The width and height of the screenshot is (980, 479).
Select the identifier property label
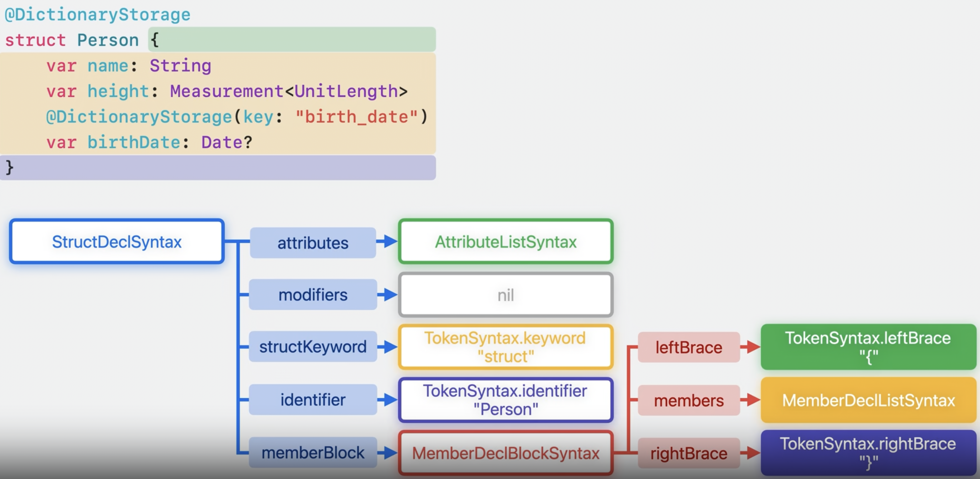[313, 399]
